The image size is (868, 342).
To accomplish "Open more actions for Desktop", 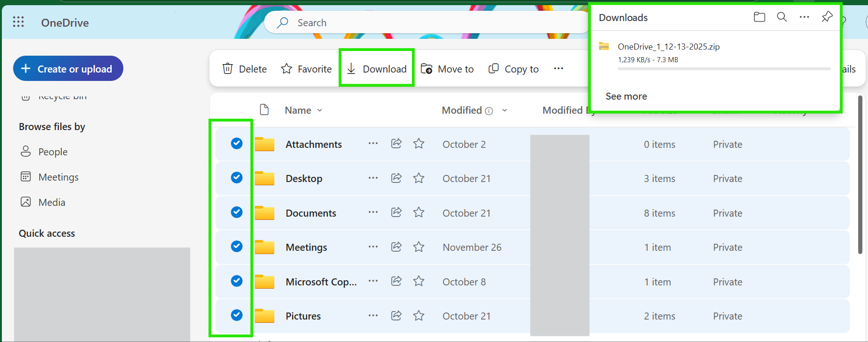I will coord(373,178).
